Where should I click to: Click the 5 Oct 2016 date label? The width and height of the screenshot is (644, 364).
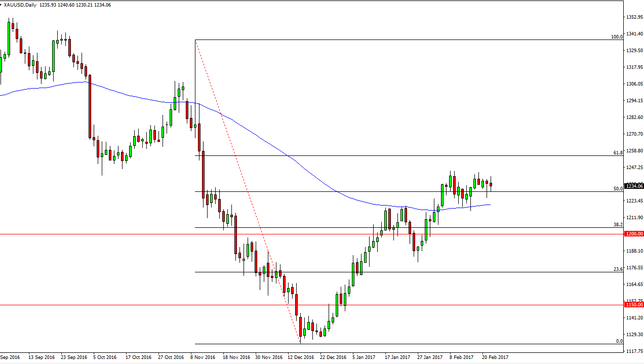[x=104, y=357]
